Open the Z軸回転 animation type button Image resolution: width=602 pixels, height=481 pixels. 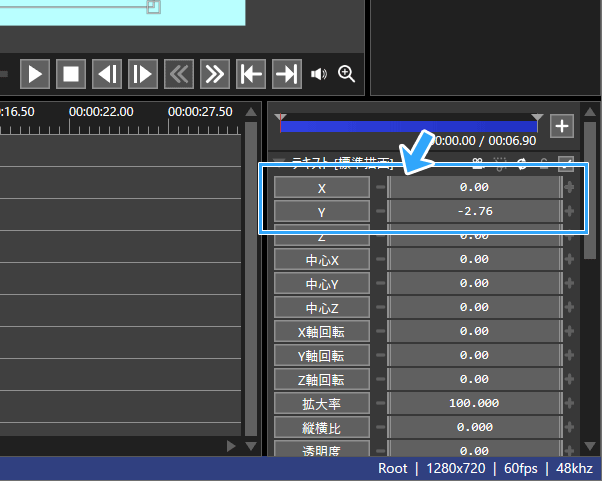point(322,379)
